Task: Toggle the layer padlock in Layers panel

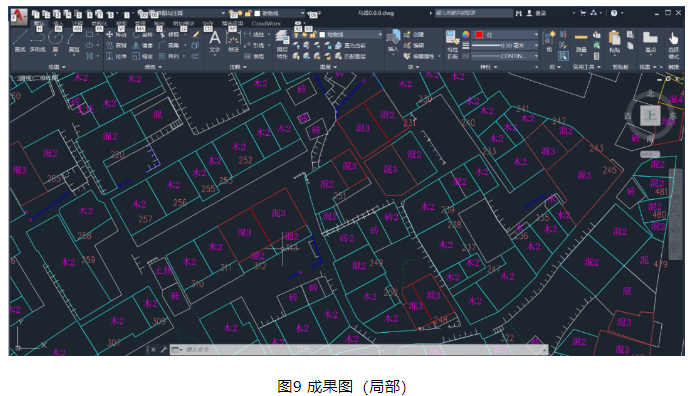Action: [x=312, y=35]
